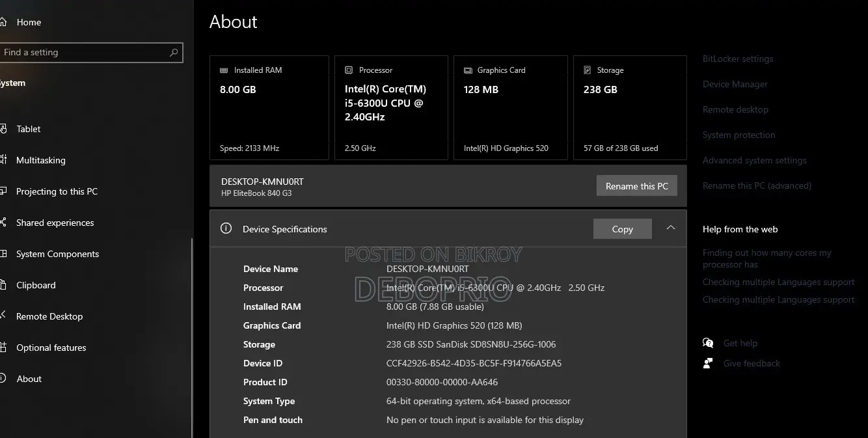Open Clipboard settings
Screen dimensions: 868x438
coord(36,285)
